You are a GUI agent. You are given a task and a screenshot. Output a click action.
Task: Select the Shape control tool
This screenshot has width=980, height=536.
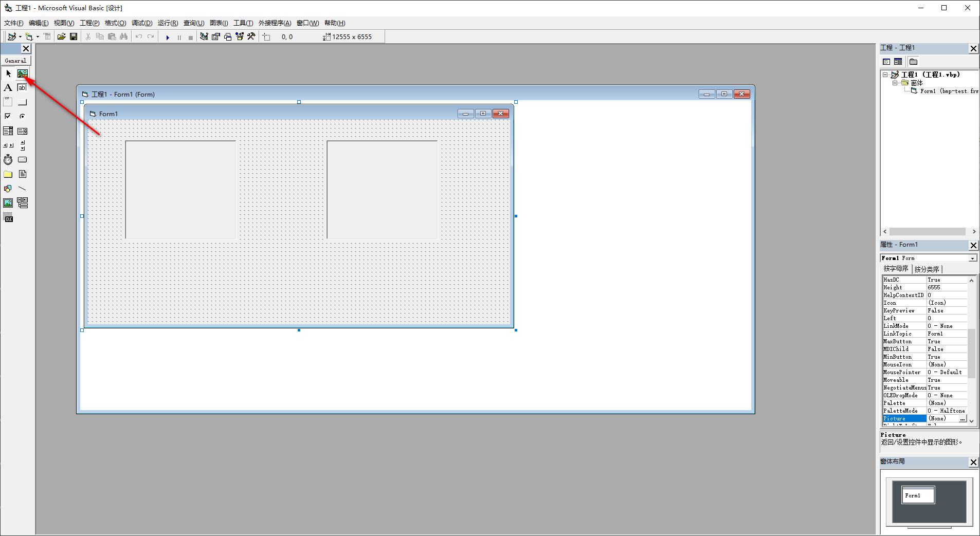tap(8, 189)
